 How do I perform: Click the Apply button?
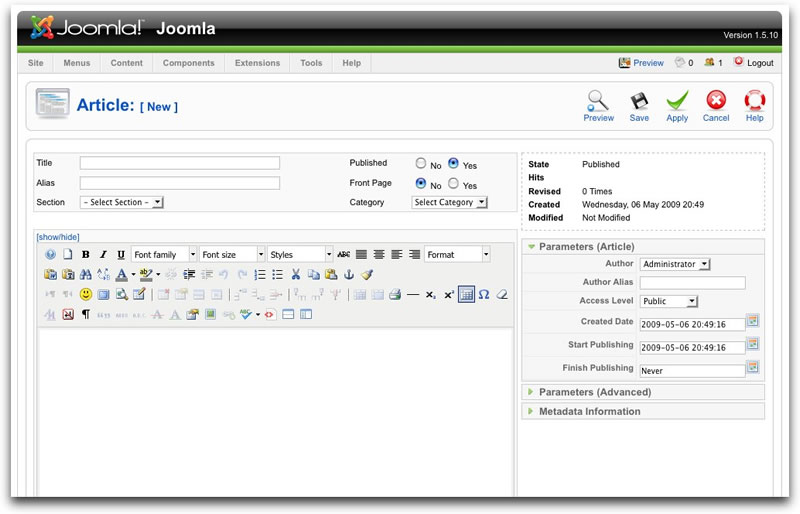(x=677, y=106)
